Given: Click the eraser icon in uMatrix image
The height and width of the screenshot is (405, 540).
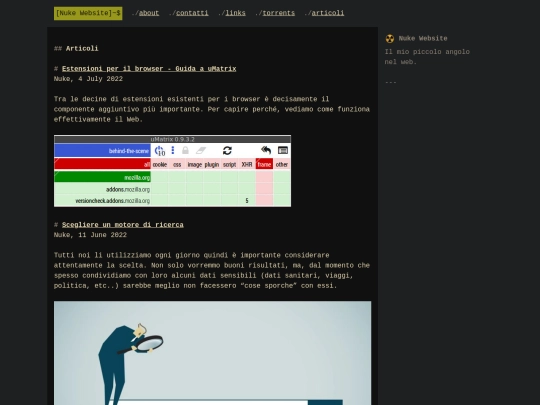Looking at the screenshot, I should point(201,150).
